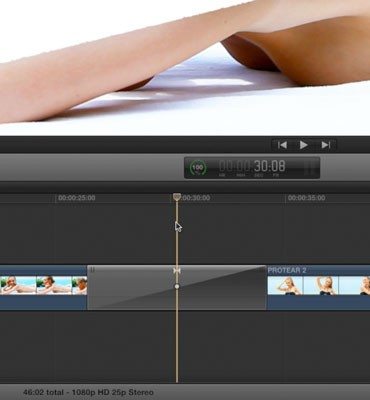The width and height of the screenshot is (370, 400).
Task: Click the green background render indicator
Action: coord(198,167)
